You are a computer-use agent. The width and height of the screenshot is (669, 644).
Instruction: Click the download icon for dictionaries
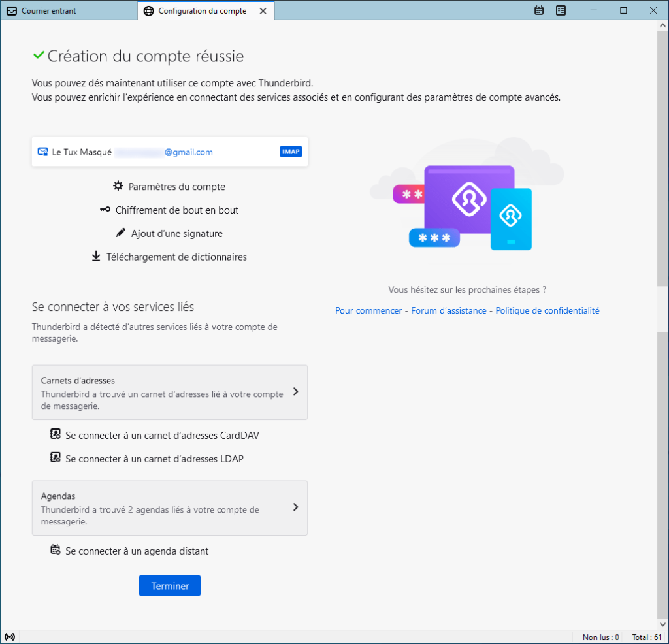click(x=96, y=256)
